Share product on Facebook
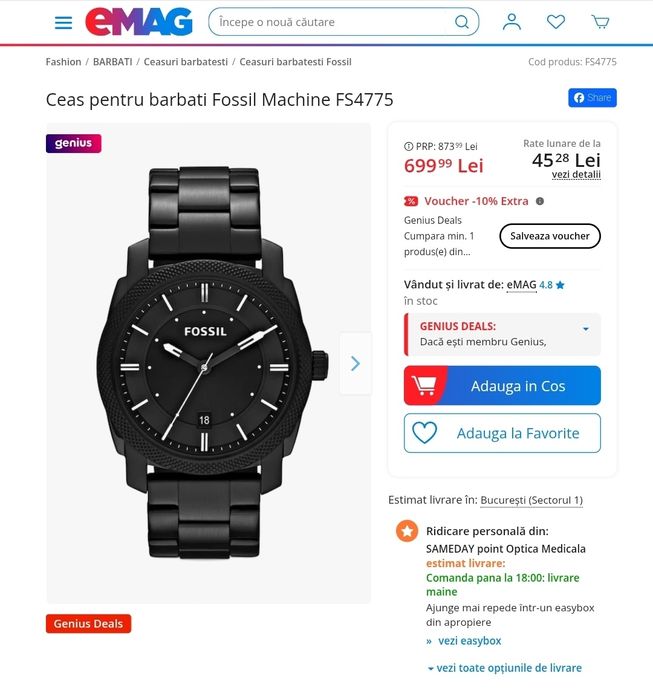653x699 pixels. 592,98
